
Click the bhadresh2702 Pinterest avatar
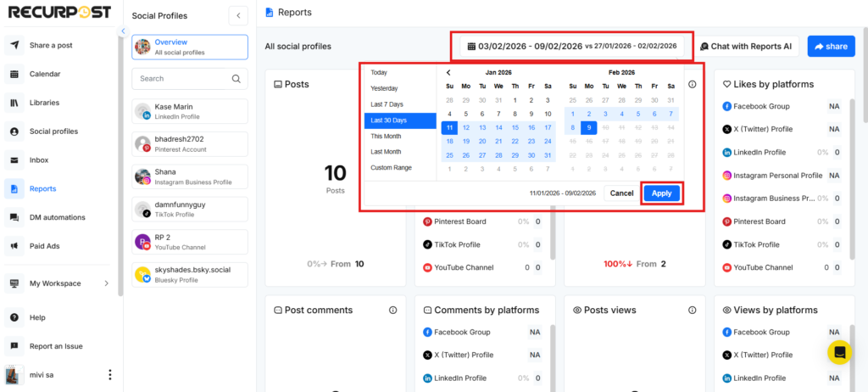[x=142, y=144]
